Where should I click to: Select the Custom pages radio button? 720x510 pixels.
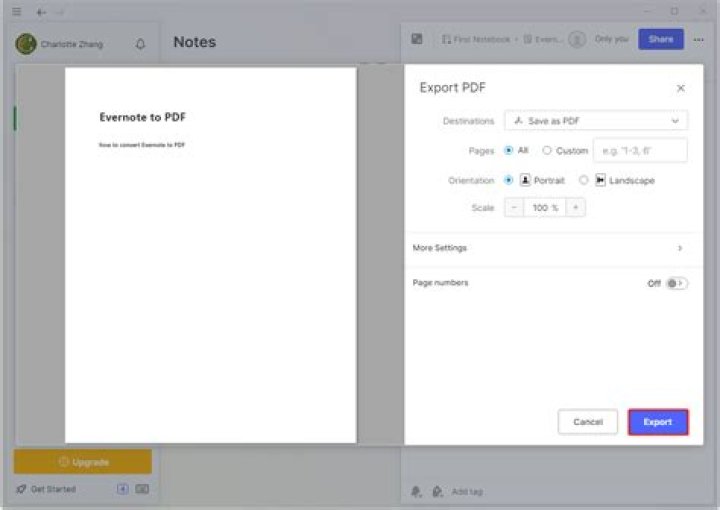pos(546,150)
